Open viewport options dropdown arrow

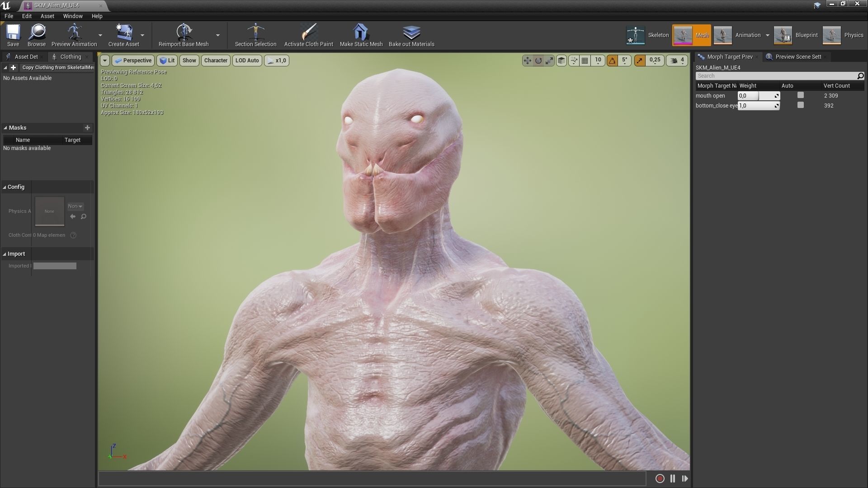click(x=105, y=61)
